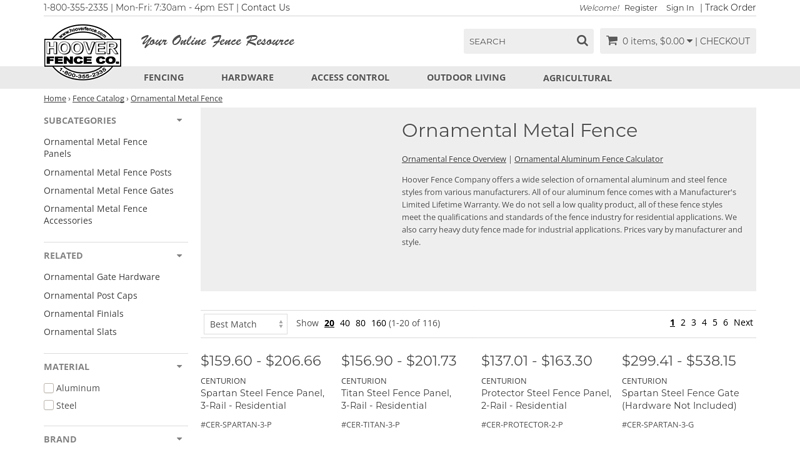Open Ornamental Aluminum Fence Calculator link
This screenshot has width=800, height=450.
pyautogui.click(x=588, y=159)
